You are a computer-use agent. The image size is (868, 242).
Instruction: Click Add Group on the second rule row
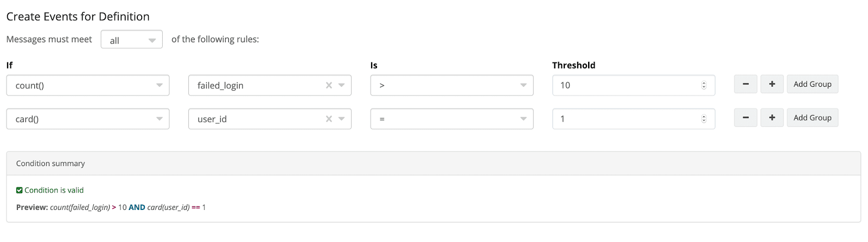812,118
